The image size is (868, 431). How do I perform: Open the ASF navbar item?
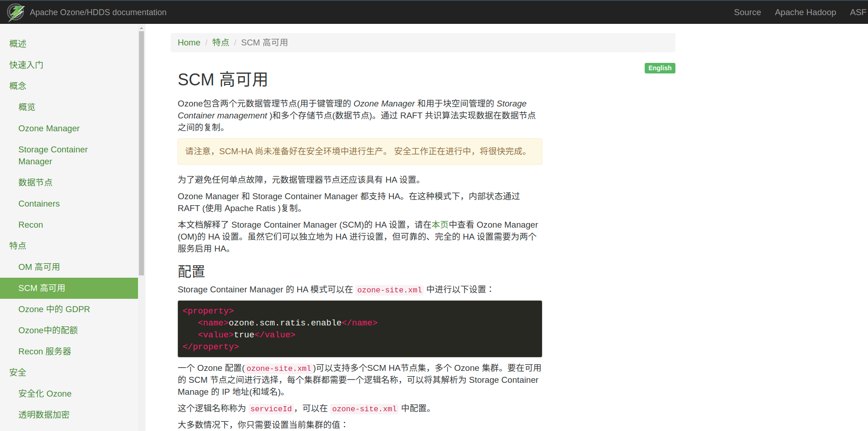point(858,12)
